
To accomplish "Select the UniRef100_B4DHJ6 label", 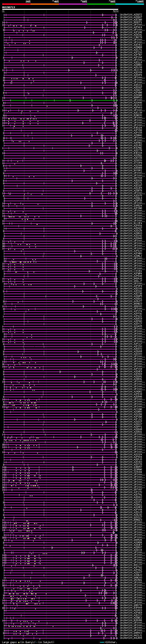I will point(131,278).
